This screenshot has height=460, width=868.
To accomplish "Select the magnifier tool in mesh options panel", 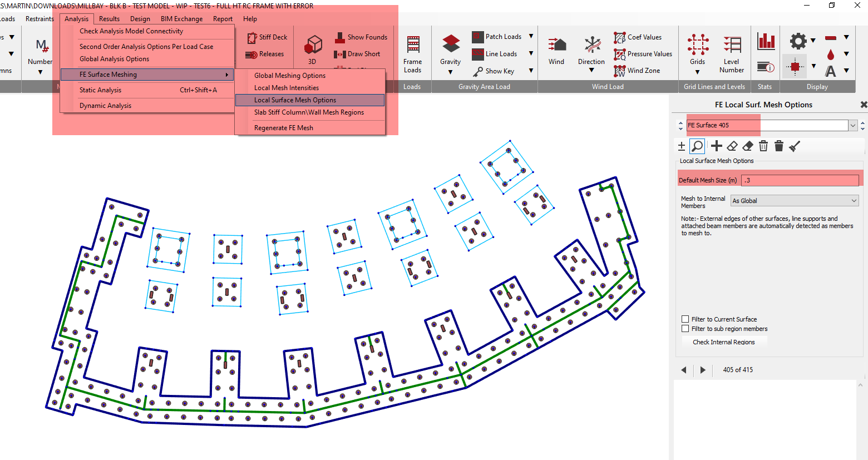I will [x=697, y=146].
